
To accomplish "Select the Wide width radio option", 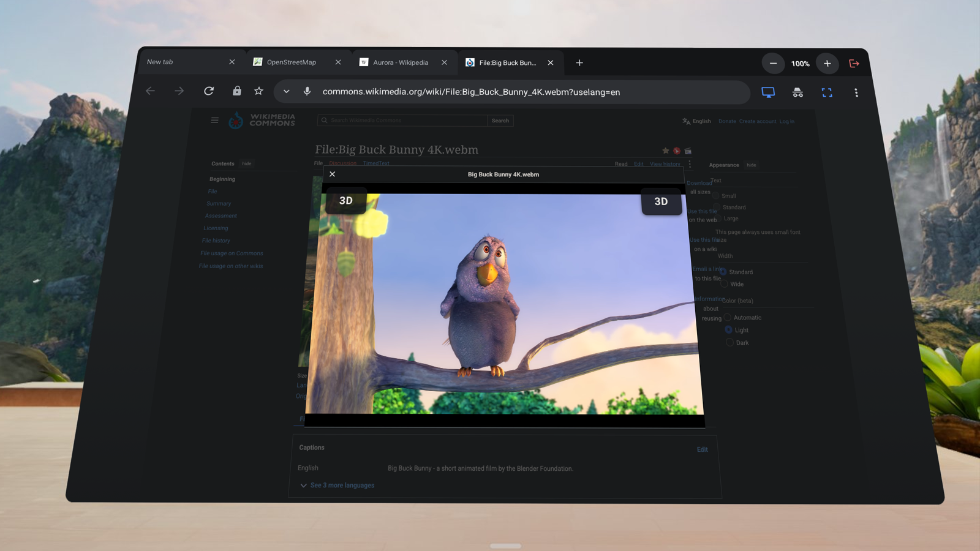I will [x=725, y=284].
